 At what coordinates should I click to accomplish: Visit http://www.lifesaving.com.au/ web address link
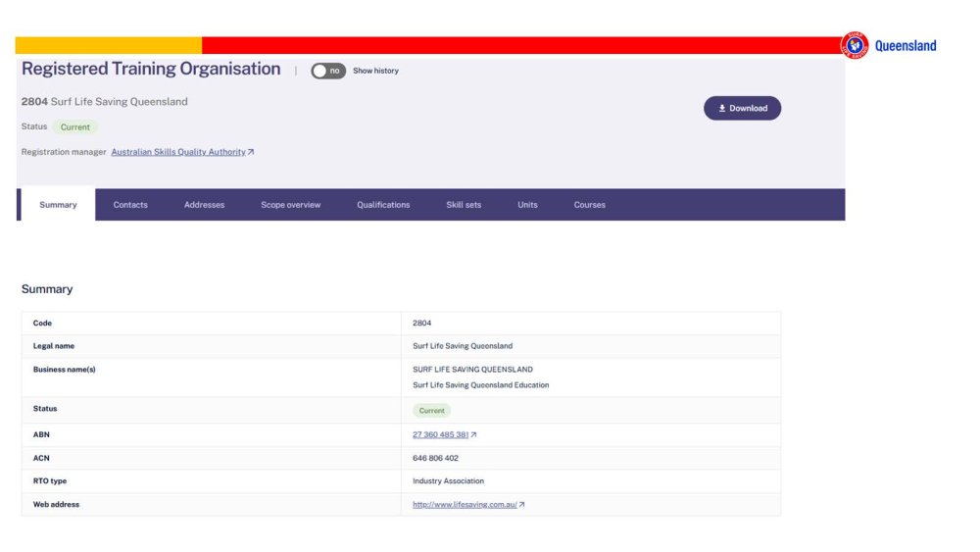465,505
